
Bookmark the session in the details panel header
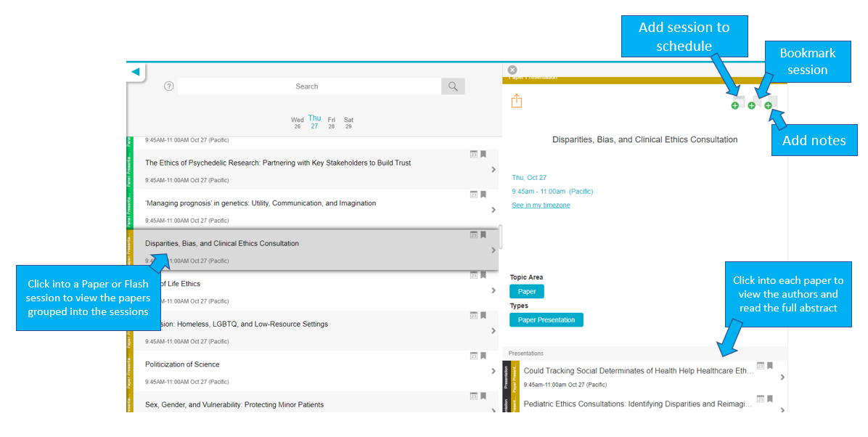[x=755, y=102]
